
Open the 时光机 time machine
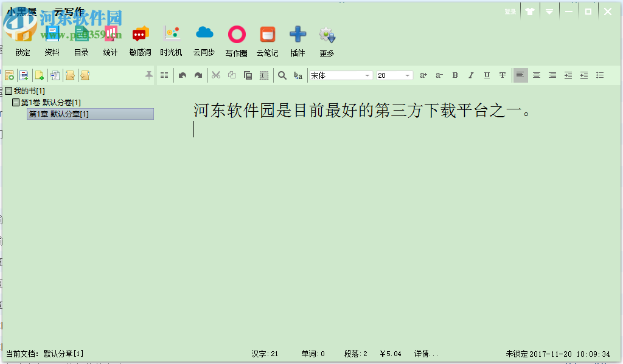click(172, 40)
